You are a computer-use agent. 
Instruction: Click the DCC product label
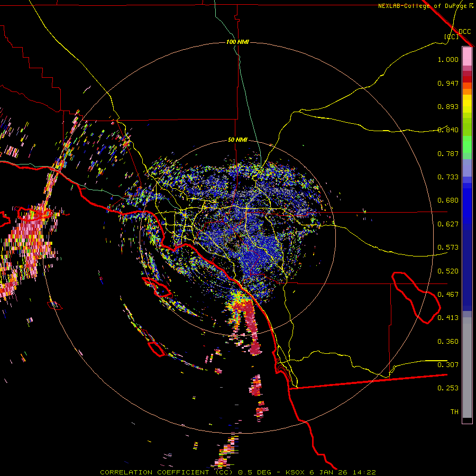465,32
